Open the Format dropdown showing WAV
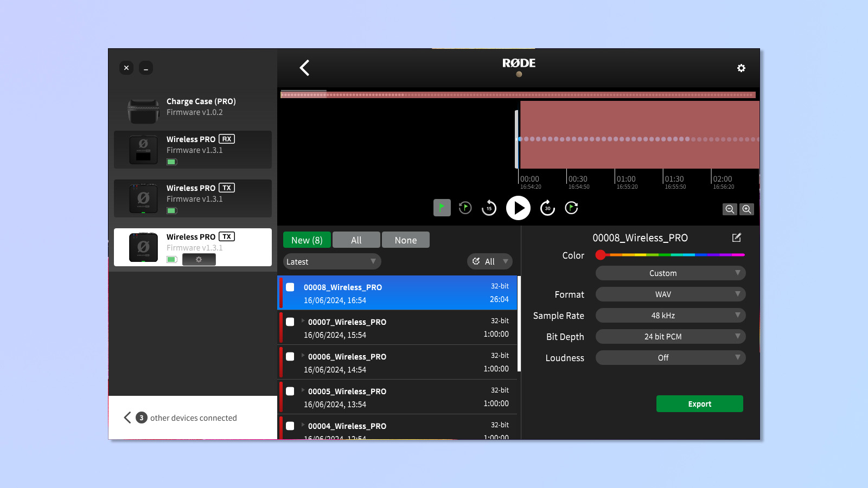This screenshot has height=488, width=868. (670, 294)
